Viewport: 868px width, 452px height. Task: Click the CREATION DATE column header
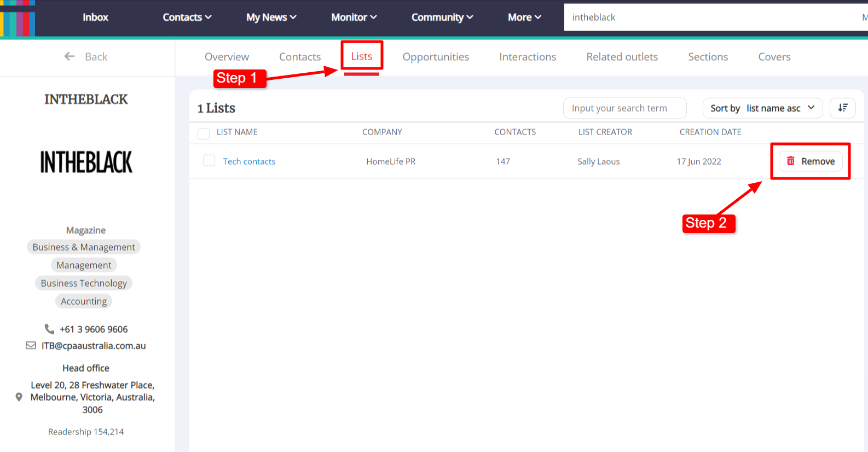710,132
